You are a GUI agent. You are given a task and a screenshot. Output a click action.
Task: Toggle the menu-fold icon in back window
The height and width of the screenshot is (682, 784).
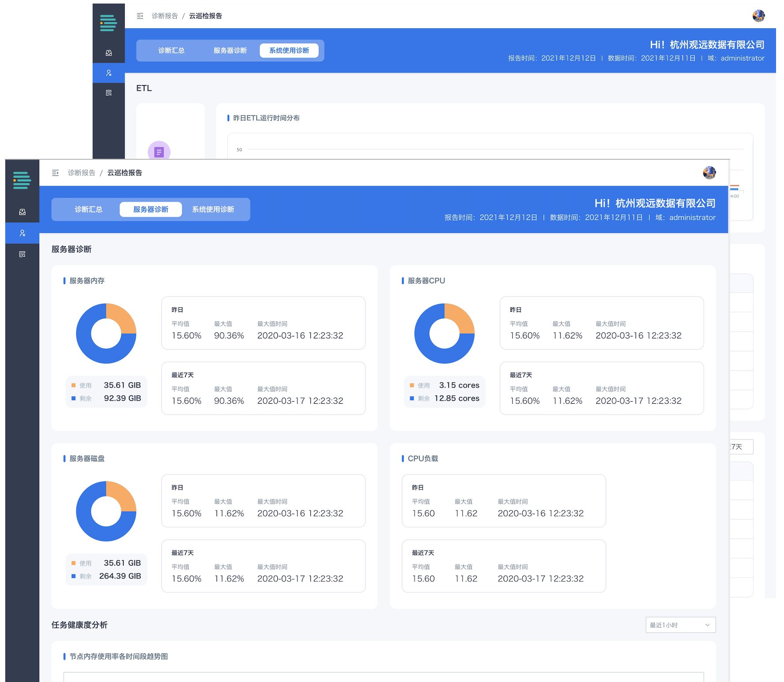click(x=140, y=16)
